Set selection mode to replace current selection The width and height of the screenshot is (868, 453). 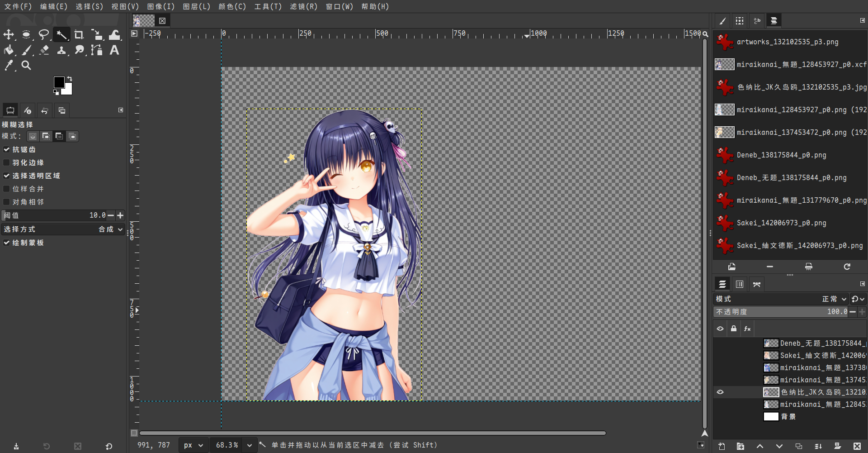pos(33,136)
